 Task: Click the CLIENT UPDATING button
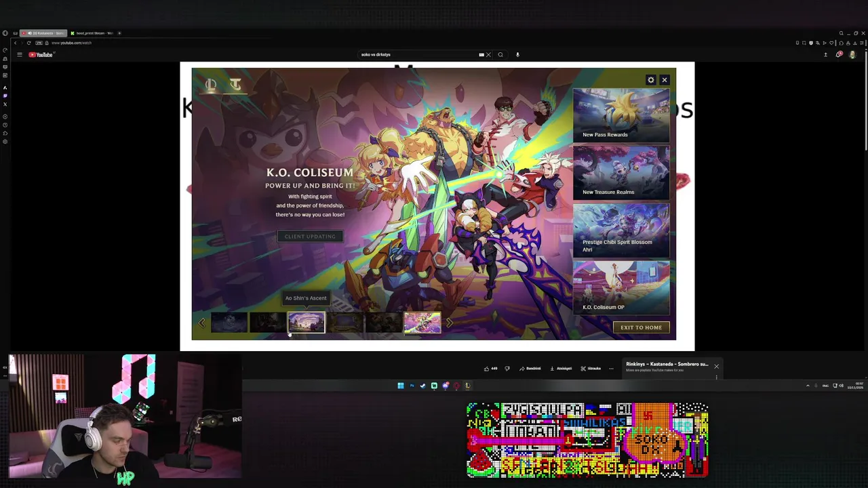click(x=310, y=237)
